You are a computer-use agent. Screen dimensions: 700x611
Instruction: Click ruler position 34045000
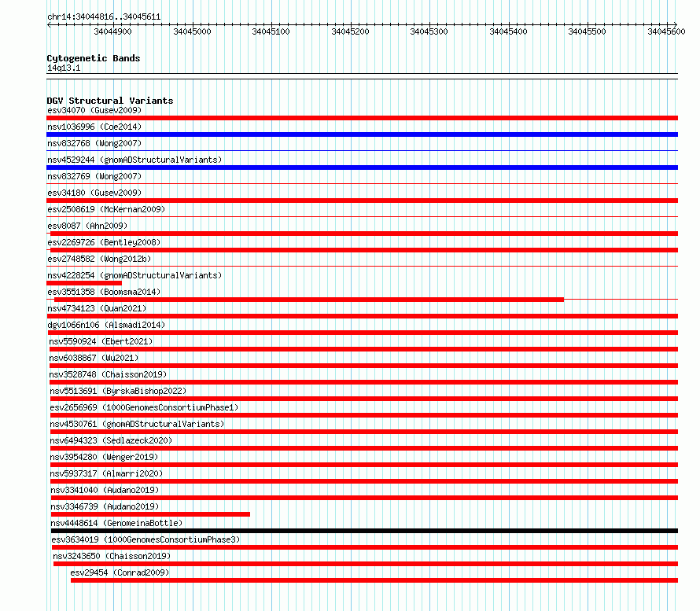tap(193, 31)
